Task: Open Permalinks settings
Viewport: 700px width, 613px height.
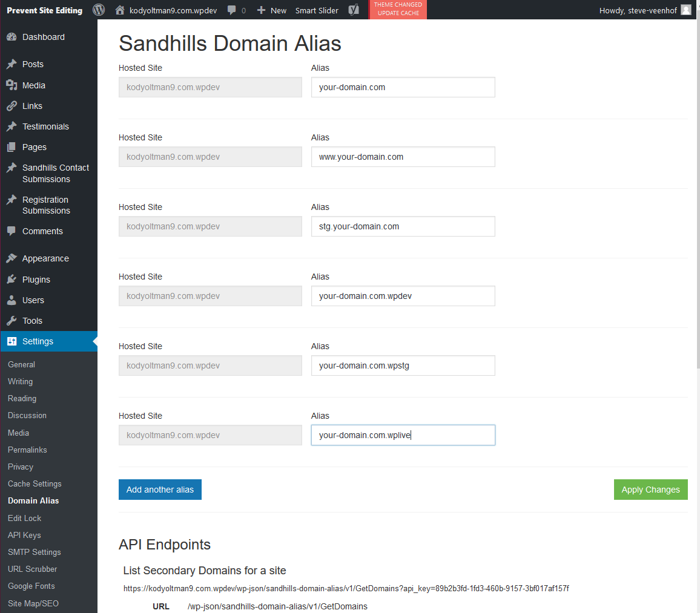Action: click(27, 450)
